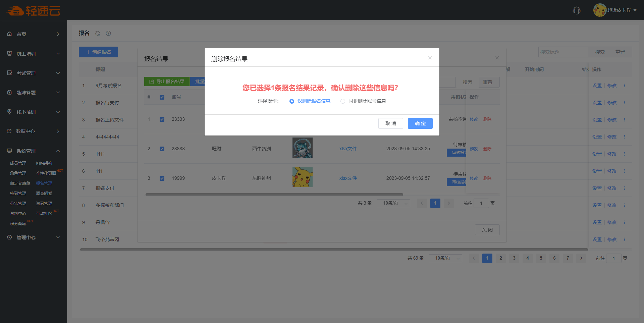Close the 删除报名结果 dialog with X
The image size is (644, 323).
430,58
